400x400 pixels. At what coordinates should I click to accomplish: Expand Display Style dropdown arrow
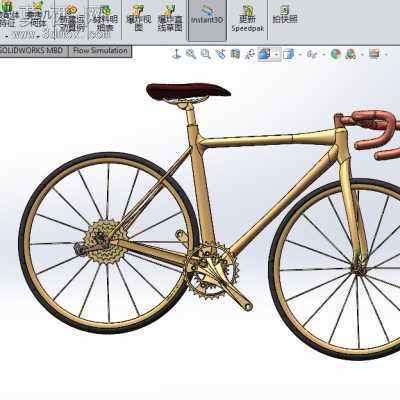[301, 54]
